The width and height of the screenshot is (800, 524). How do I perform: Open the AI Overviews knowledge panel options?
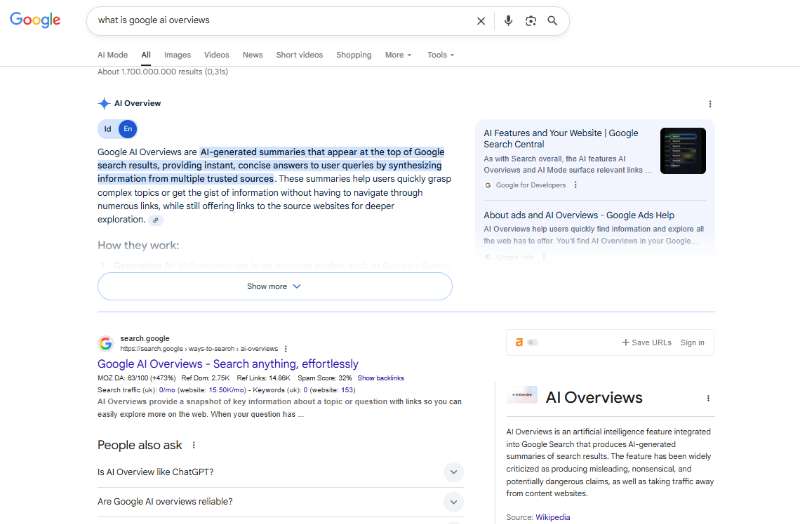[x=710, y=398]
